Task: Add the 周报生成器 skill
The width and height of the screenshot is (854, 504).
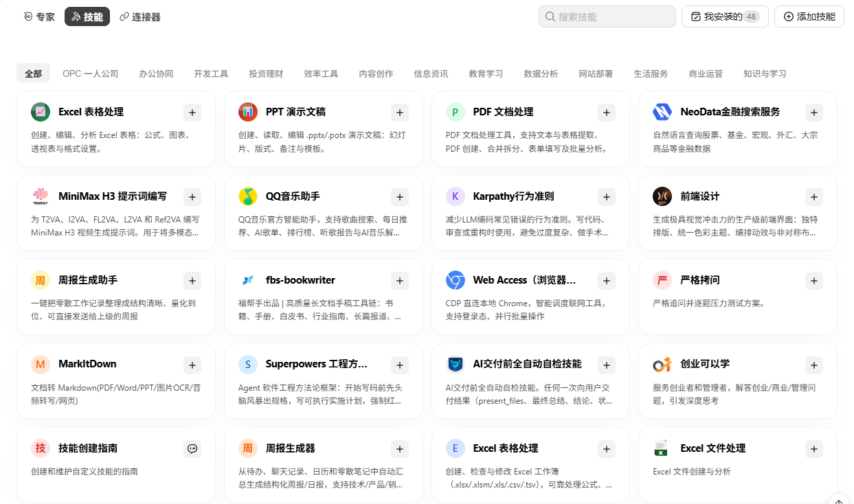Action: (400, 449)
